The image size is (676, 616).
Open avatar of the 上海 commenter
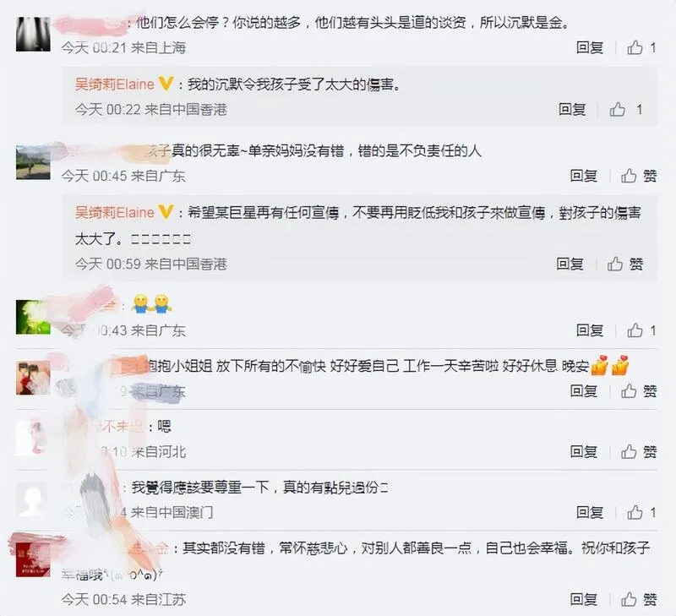33,35
